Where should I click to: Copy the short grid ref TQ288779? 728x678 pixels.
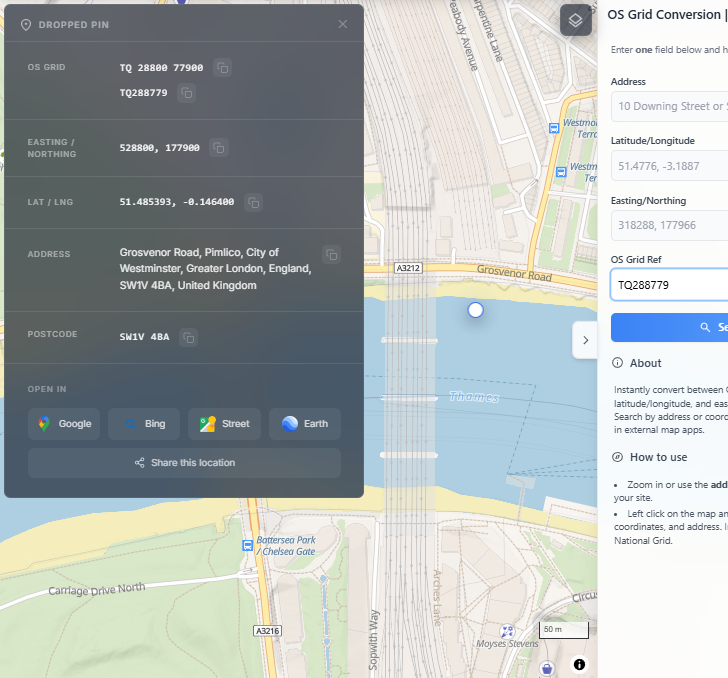tap(187, 93)
